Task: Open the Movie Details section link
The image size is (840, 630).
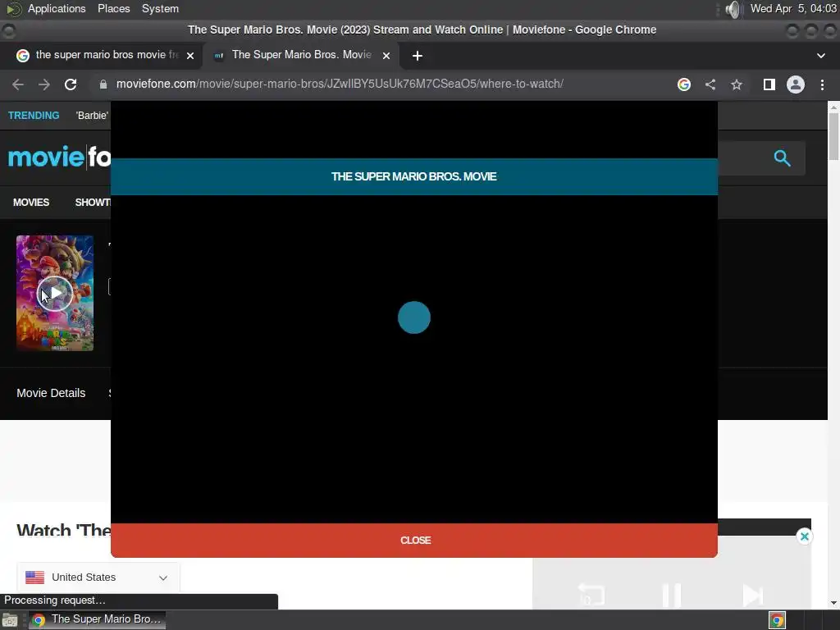Action: pyautogui.click(x=51, y=393)
